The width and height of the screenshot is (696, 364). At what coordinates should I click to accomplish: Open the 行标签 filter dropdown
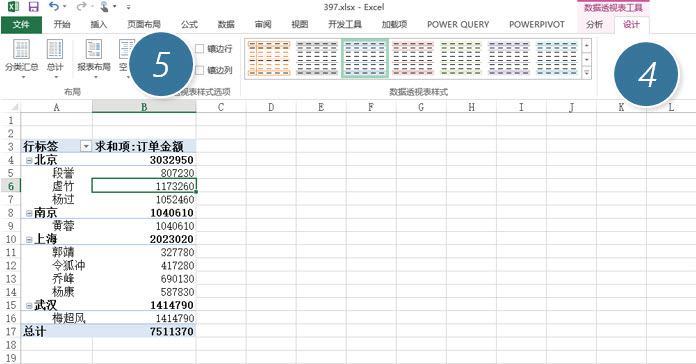coord(86,146)
